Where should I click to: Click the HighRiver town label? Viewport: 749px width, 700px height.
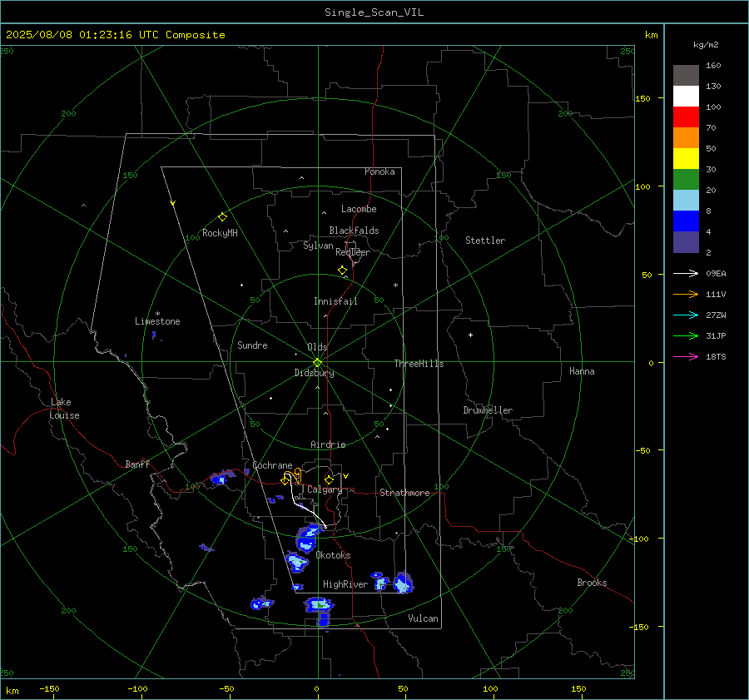tap(345, 584)
